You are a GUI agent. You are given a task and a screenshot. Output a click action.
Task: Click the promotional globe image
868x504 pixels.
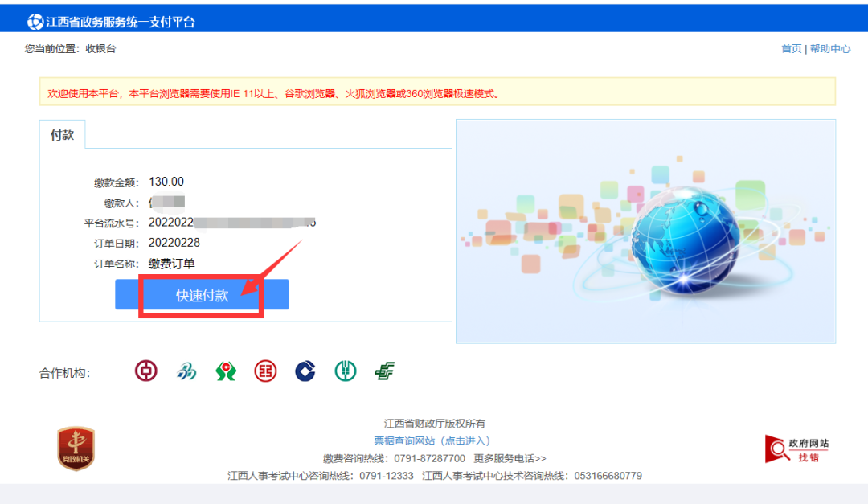pyautogui.click(x=645, y=232)
